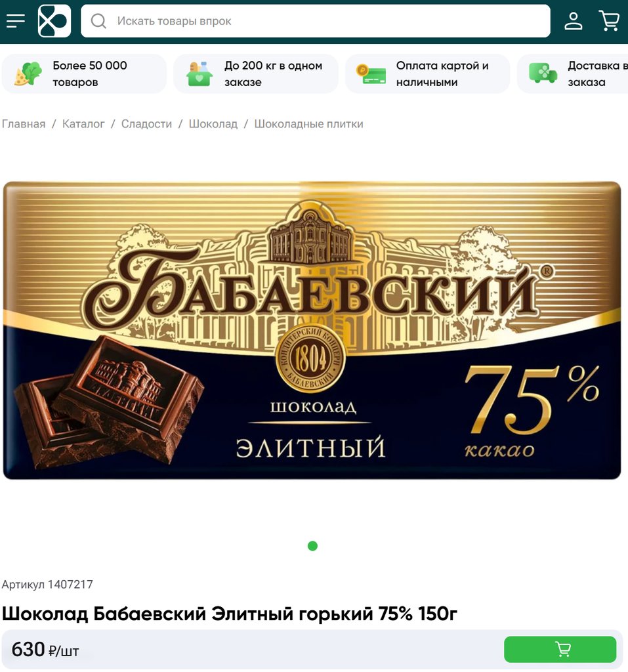Click the bank card payment icon
628x672 pixels.
[371, 73]
